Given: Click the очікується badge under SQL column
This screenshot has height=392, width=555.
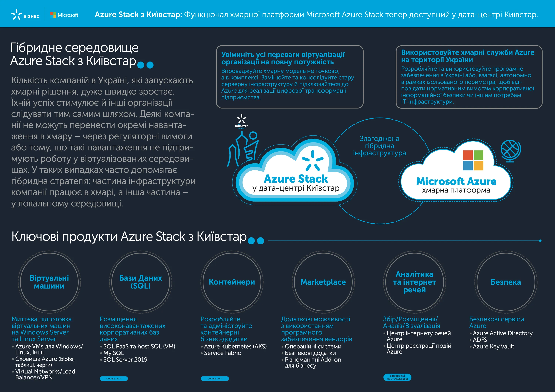Looking at the screenshot, I should [114, 379].
